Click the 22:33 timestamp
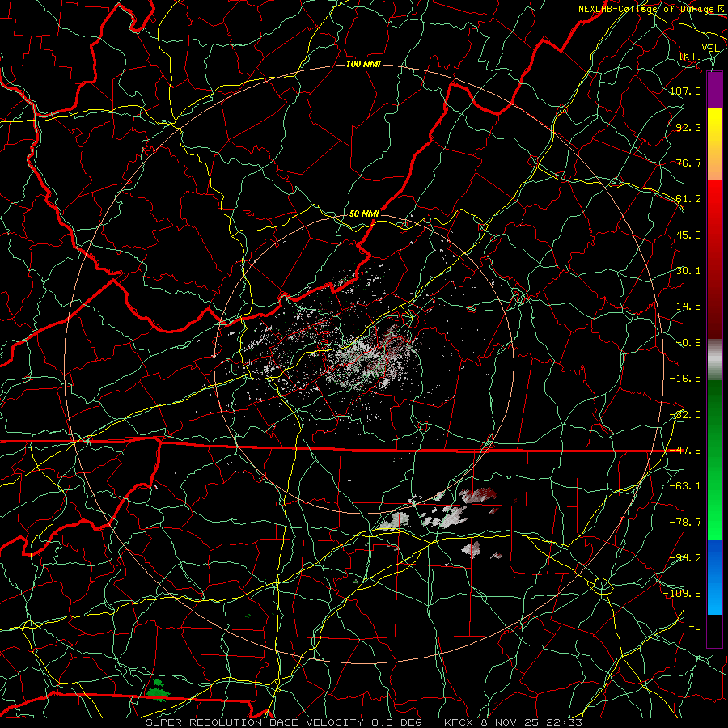Image resolution: width=728 pixels, height=728 pixels. click(564, 722)
